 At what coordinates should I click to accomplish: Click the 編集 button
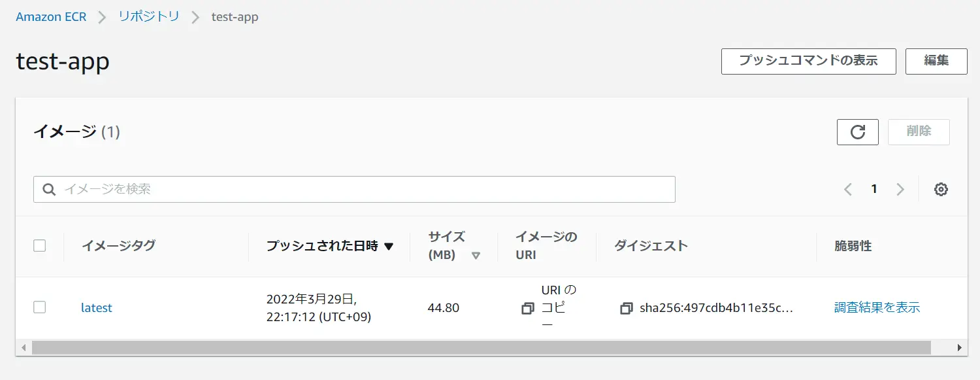936,61
